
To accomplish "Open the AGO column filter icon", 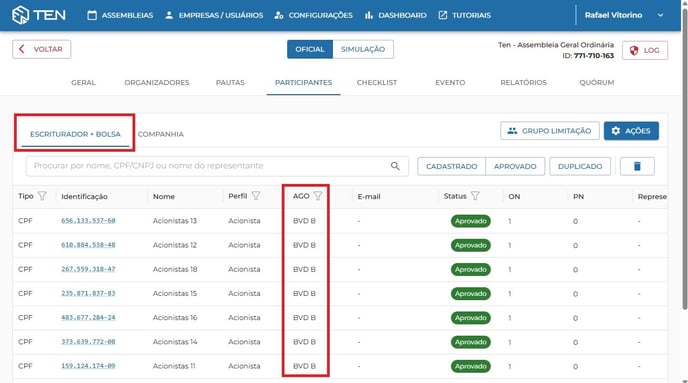I will click(318, 196).
